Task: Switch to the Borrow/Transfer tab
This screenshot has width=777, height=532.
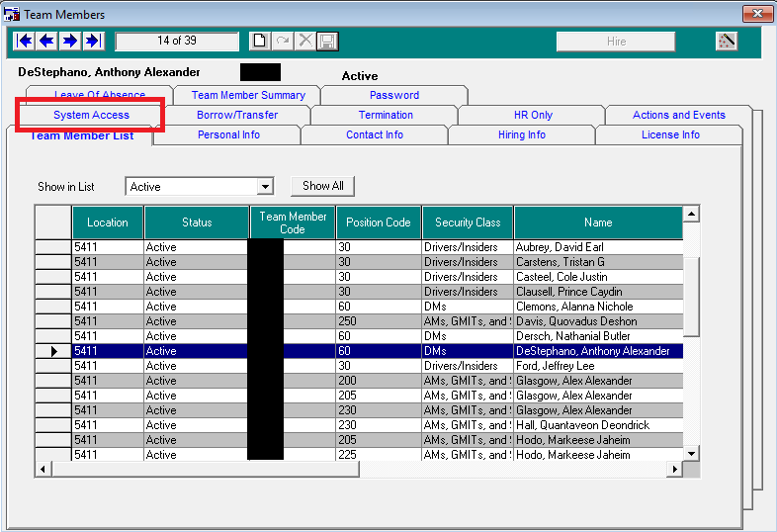Action: tap(237, 115)
